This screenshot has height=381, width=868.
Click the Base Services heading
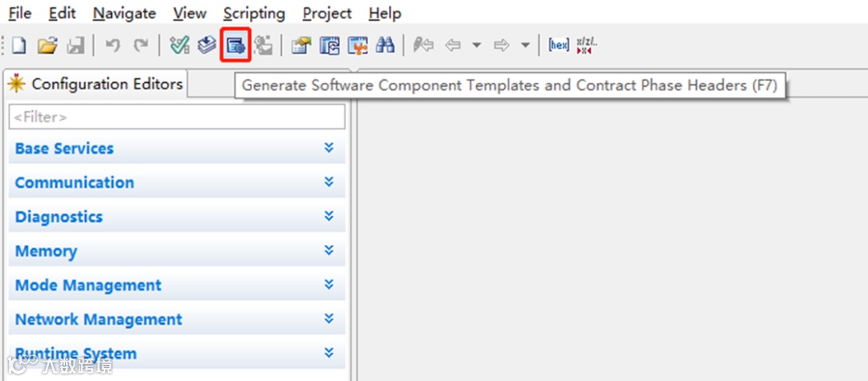point(64,149)
